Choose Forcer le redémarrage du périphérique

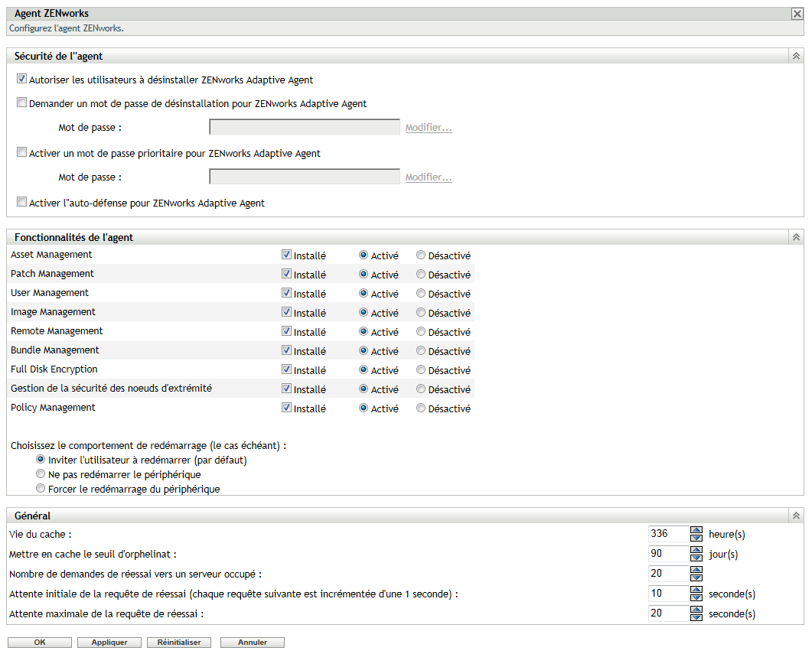pyautogui.click(x=41, y=489)
